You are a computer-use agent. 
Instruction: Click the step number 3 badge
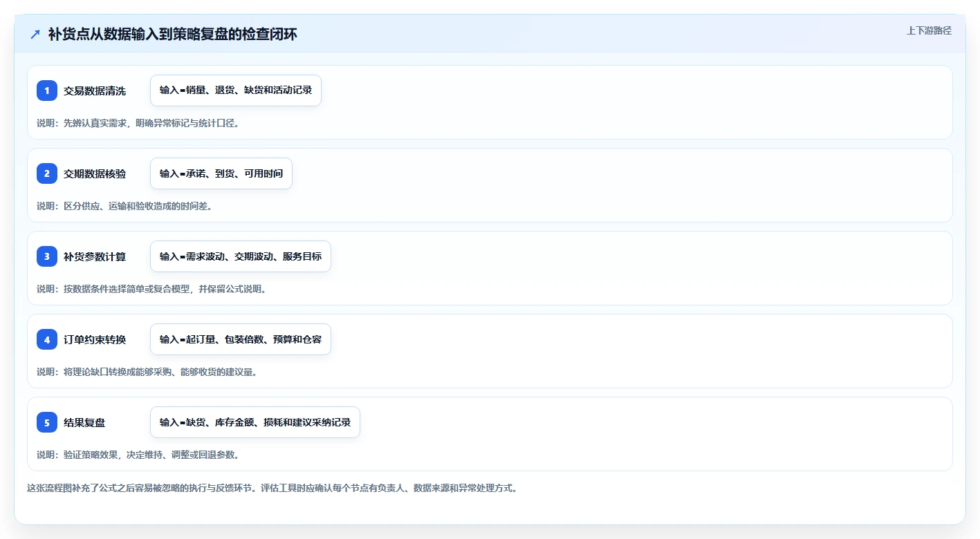47,256
